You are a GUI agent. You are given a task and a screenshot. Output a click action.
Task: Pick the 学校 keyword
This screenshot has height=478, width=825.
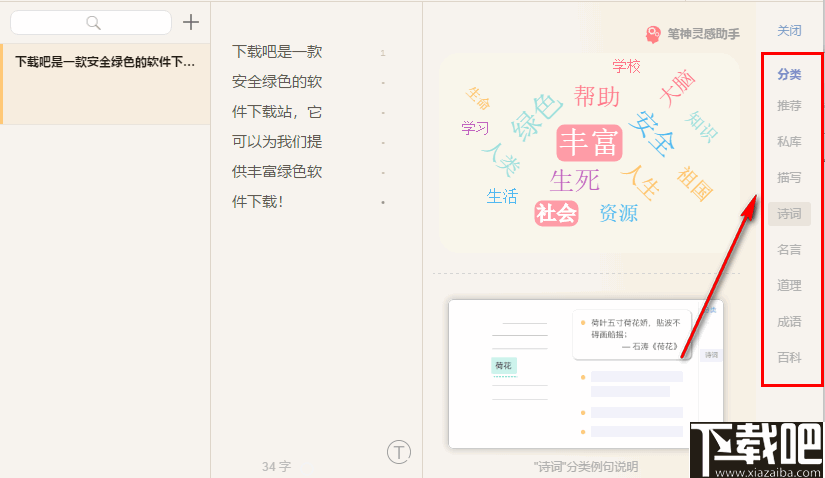(626, 66)
